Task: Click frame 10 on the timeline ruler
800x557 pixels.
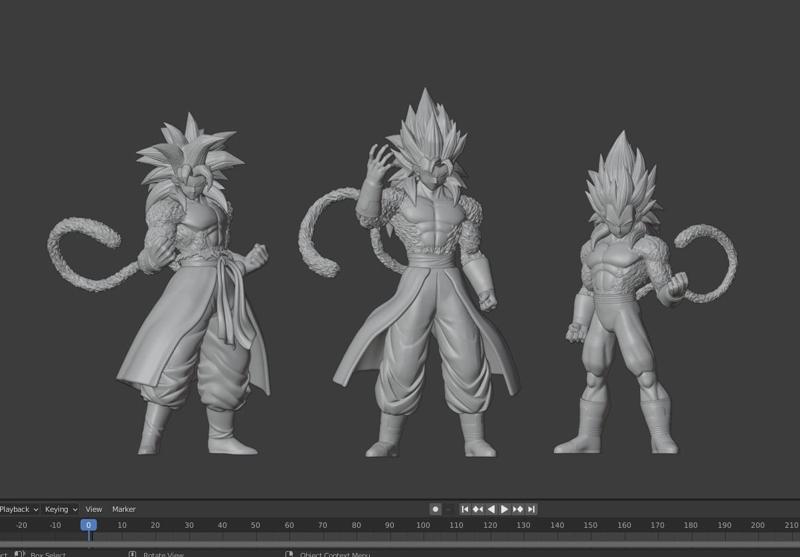Action: click(122, 525)
